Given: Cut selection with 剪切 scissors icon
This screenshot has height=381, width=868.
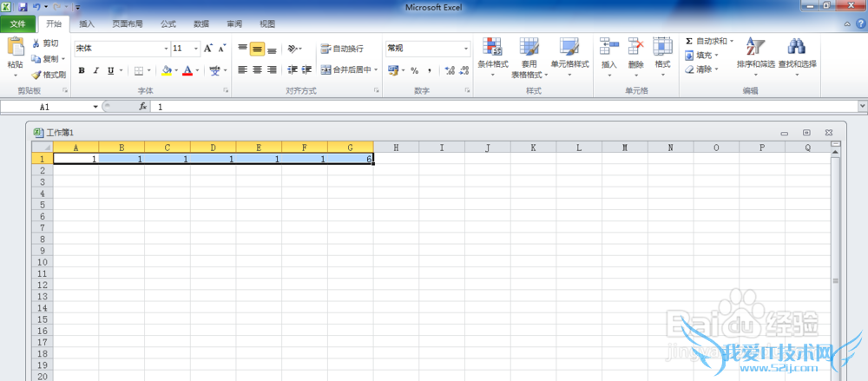Looking at the screenshot, I should [45, 43].
